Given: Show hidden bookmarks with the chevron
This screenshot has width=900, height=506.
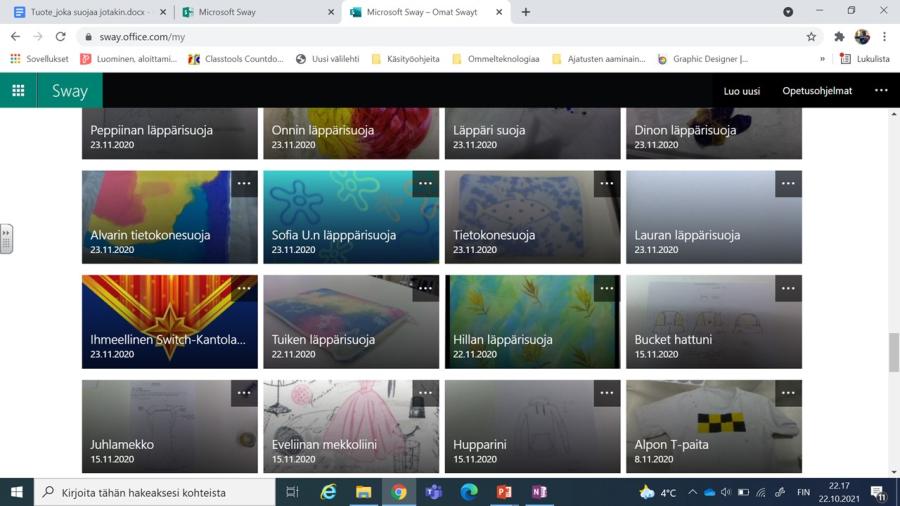Looking at the screenshot, I should point(822,59).
